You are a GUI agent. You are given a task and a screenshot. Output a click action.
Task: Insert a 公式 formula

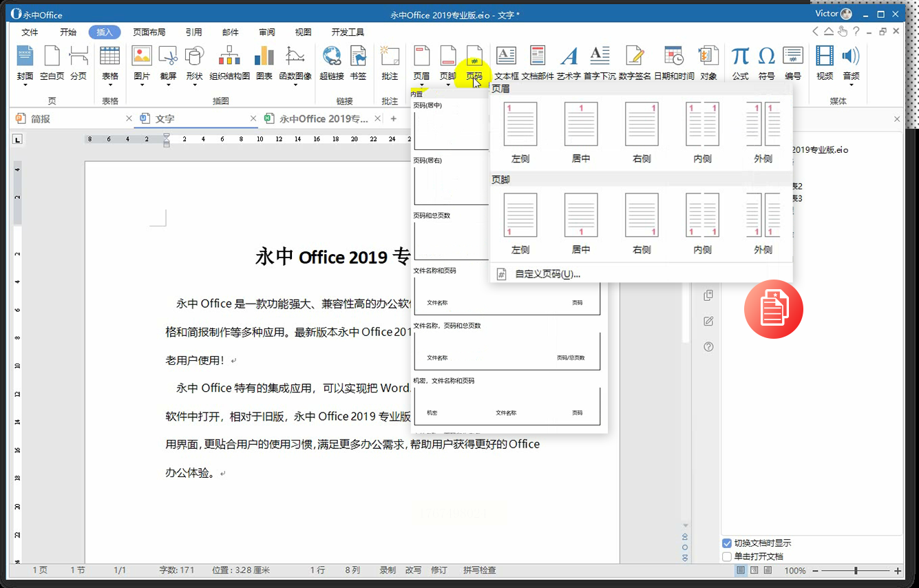740,57
